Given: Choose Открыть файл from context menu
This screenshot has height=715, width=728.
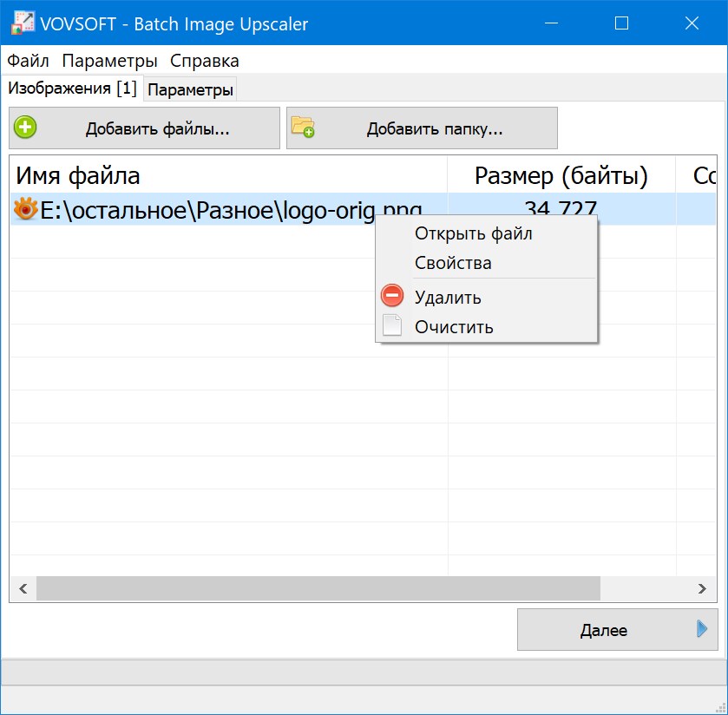Looking at the screenshot, I should [473, 233].
